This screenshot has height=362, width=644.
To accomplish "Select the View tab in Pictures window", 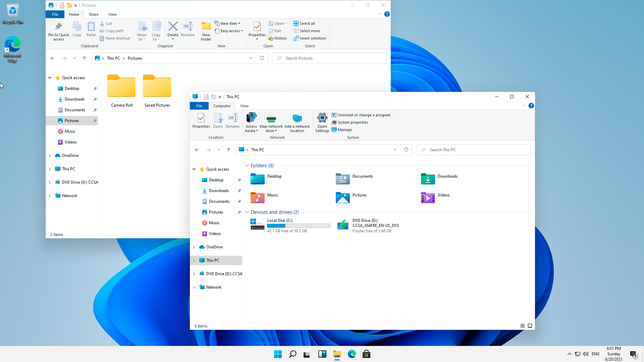I will coord(112,14).
